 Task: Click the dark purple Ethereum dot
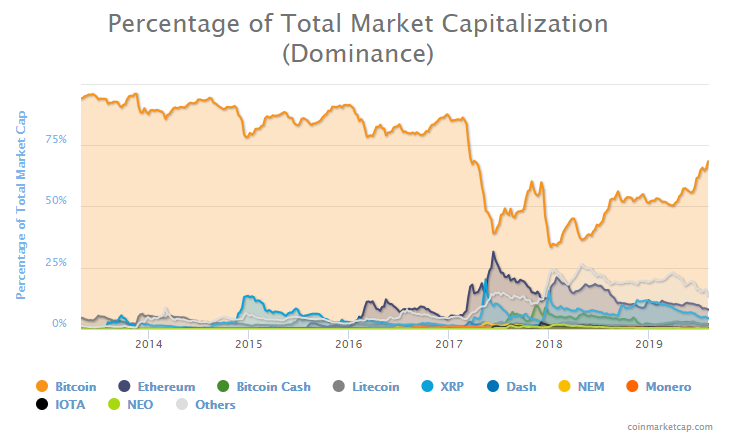pyautogui.click(x=125, y=387)
